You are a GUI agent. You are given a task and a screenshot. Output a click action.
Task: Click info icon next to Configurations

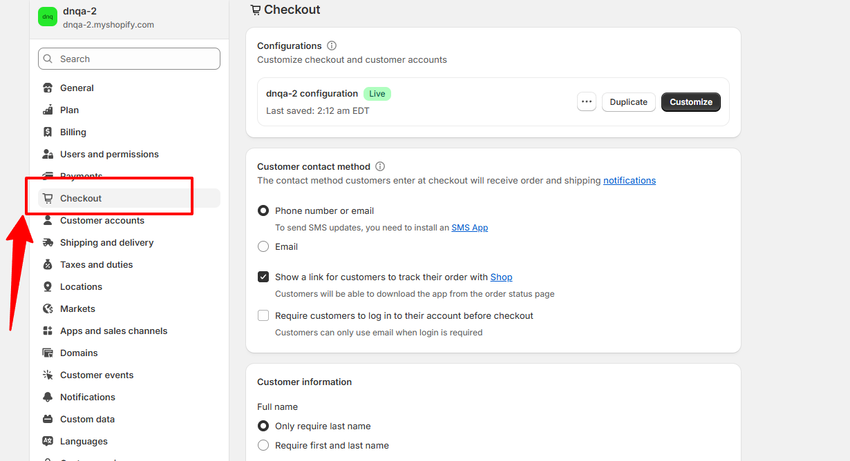click(332, 46)
